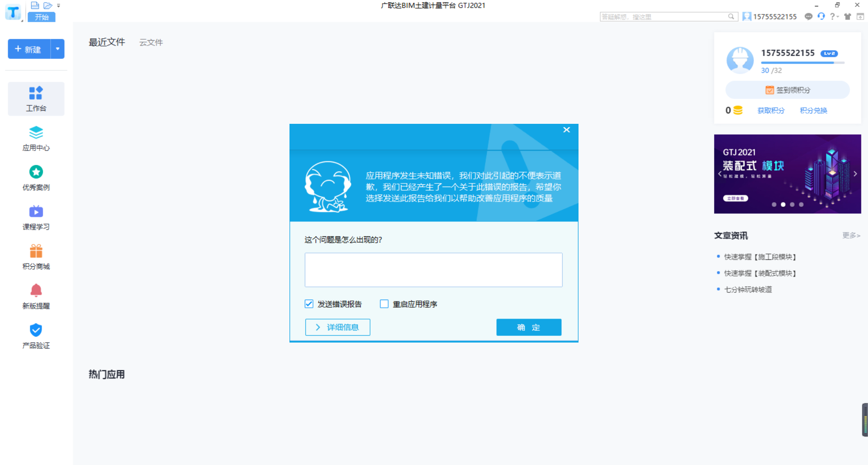This screenshot has width=868, height=465.
Task: Open the 课程学习 video icon
Action: click(36, 211)
